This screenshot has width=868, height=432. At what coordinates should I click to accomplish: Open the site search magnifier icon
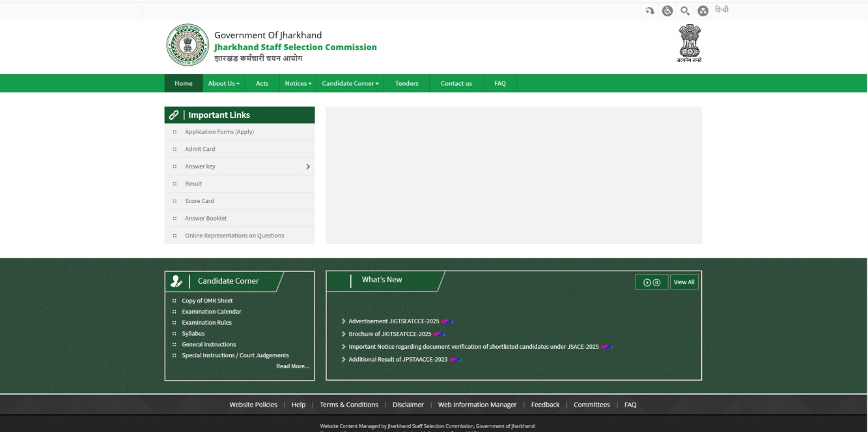(684, 9)
